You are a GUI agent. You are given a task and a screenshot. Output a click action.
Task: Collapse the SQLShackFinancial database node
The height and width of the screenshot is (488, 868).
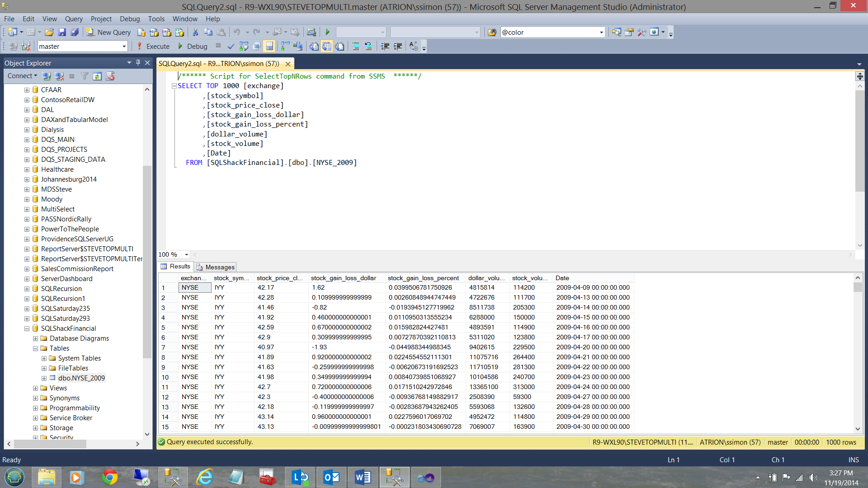tap(27, 328)
